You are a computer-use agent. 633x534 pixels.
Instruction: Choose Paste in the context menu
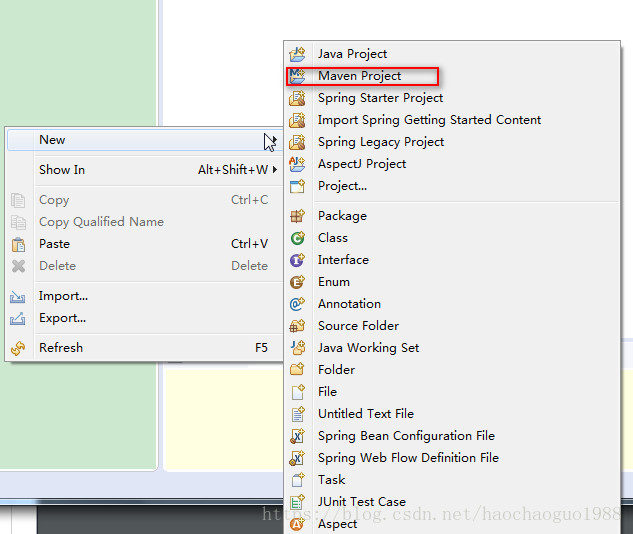pos(145,244)
